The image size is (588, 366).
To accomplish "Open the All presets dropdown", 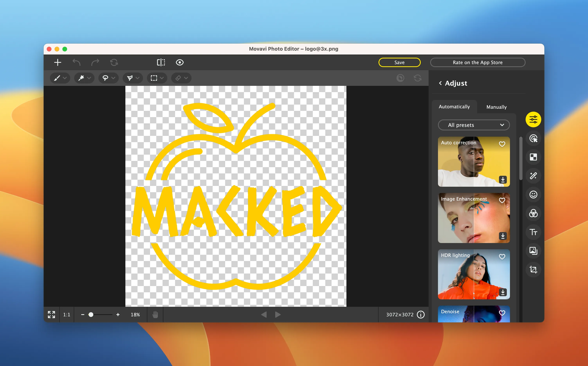I will tap(474, 125).
